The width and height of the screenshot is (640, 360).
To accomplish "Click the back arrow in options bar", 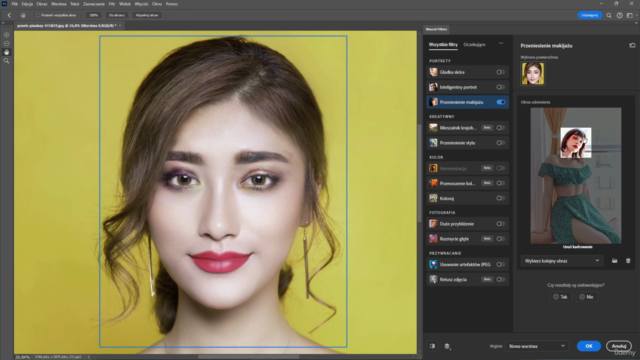I will (x=9, y=15).
